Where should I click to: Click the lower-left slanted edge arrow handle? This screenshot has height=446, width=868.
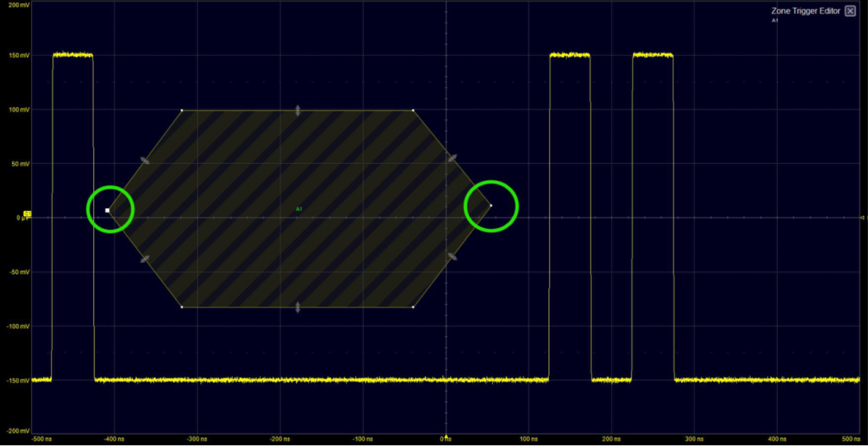(x=145, y=259)
